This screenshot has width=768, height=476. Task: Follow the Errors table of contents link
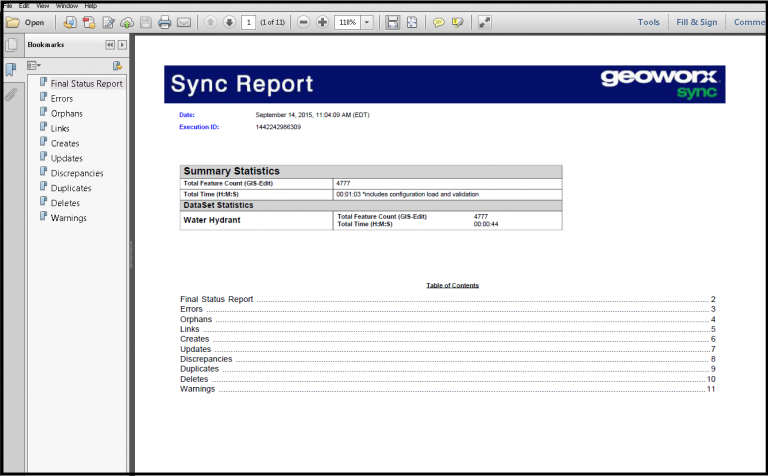coord(448,309)
